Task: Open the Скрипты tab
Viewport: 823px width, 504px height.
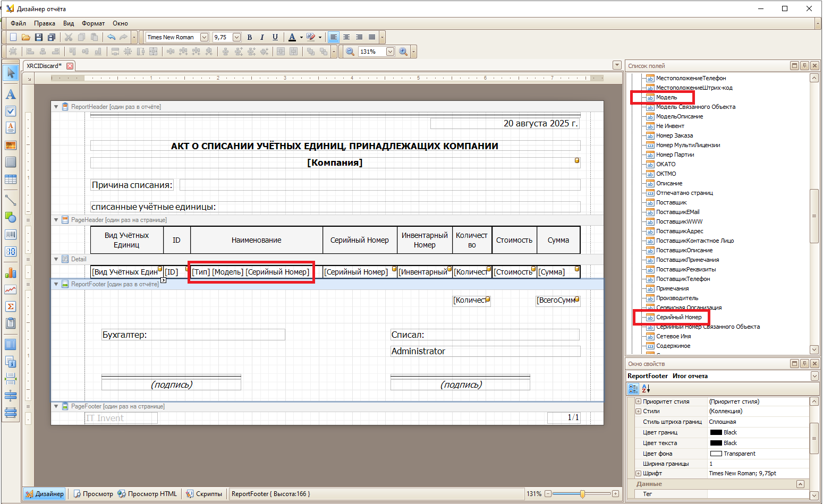Action: pos(204,494)
